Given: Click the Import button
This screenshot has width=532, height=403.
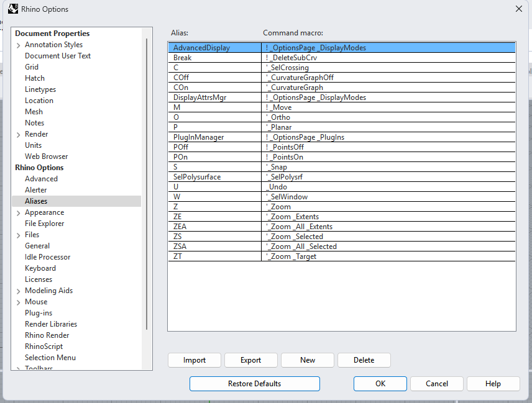Looking at the screenshot, I should pos(194,360).
